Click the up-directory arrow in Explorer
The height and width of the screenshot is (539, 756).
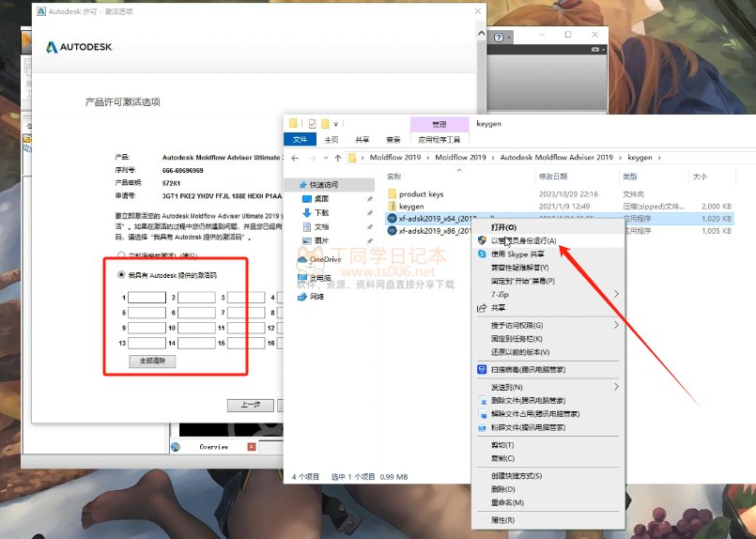click(335, 158)
